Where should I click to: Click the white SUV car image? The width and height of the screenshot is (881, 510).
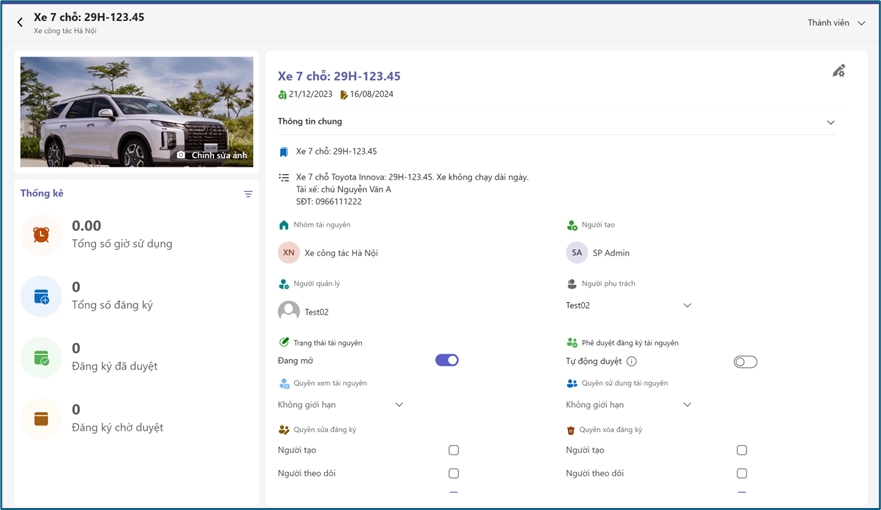pos(136,110)
